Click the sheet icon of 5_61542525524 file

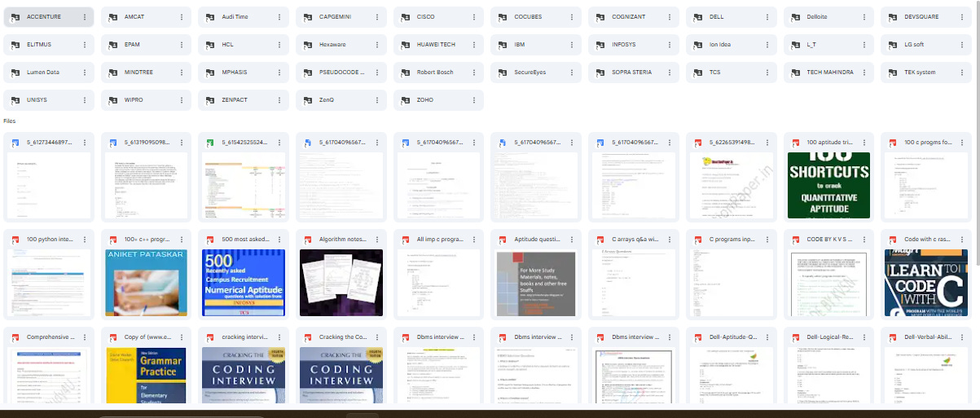[x=210, y=142]
